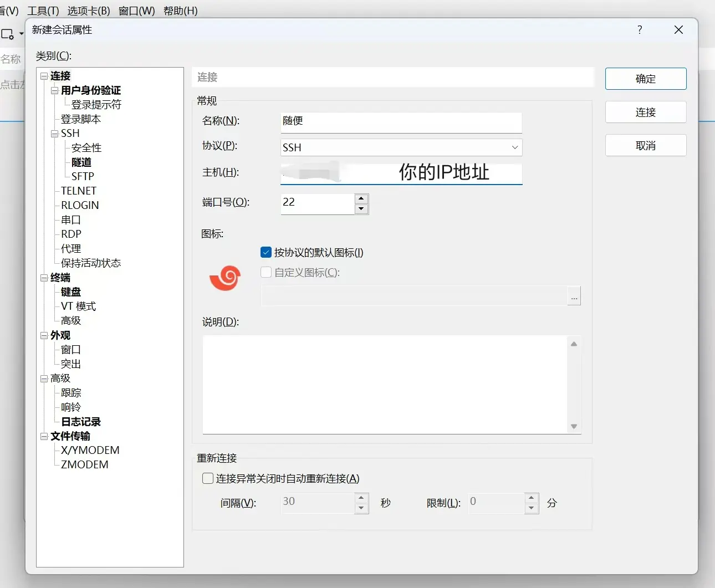Select the 隧道 (Tunnel) tree item
Image resolution: width=715 pixels, height=588 pixels.
pos(80,162)
